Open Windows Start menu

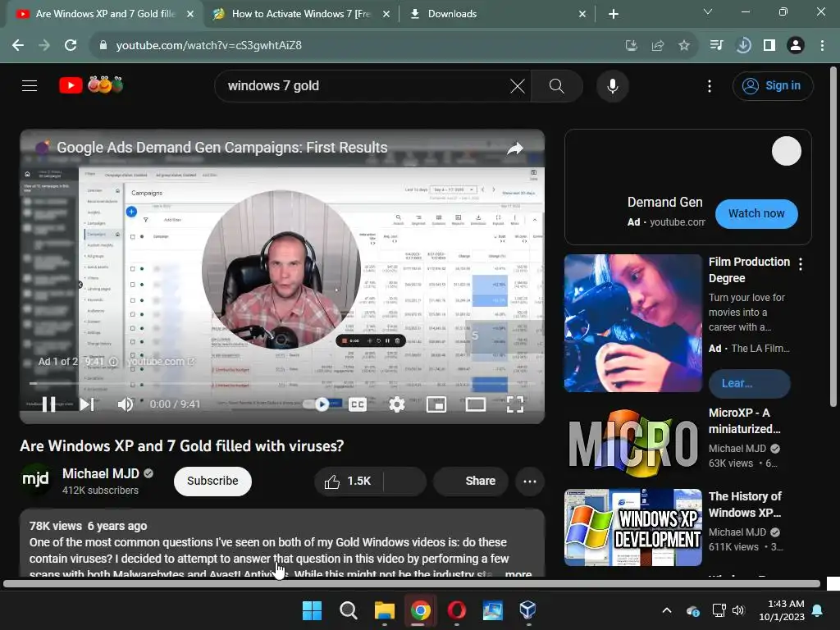[x=312, y=610]
